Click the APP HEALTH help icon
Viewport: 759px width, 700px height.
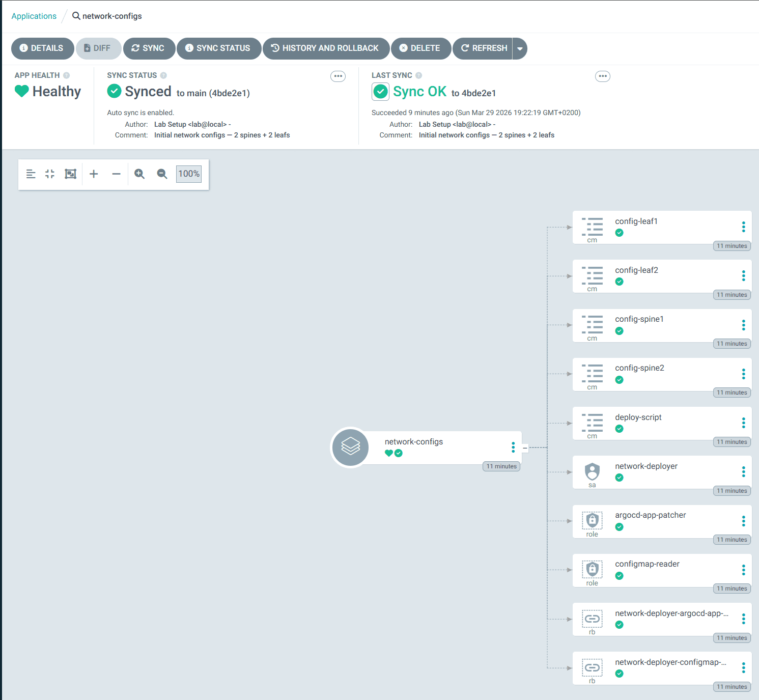point(67,75)
